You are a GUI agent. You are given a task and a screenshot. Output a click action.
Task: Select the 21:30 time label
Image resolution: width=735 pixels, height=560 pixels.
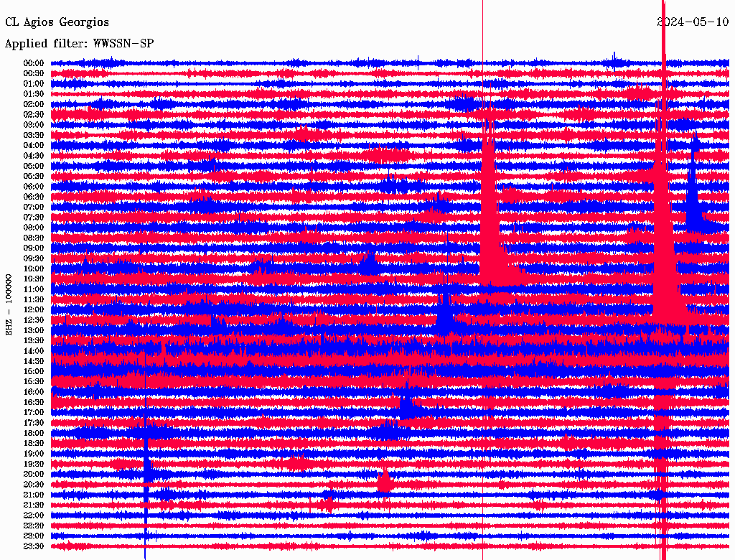click(x=34, y=505)
